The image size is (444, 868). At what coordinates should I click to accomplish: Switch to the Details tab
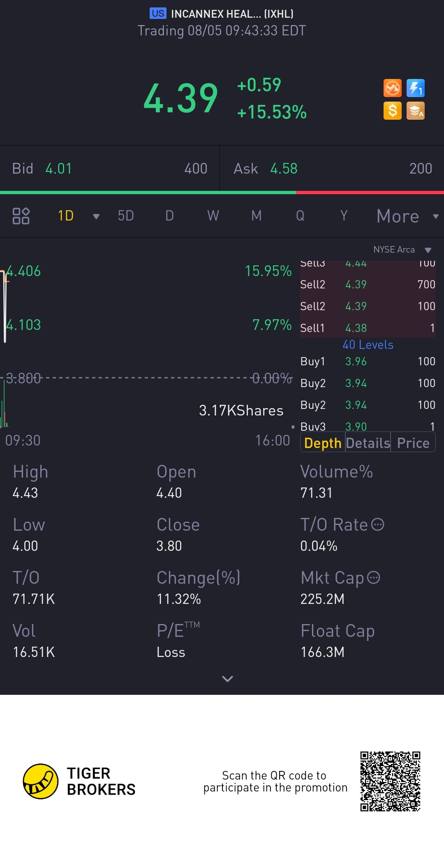pyautogui.click(x=368, y=443)
